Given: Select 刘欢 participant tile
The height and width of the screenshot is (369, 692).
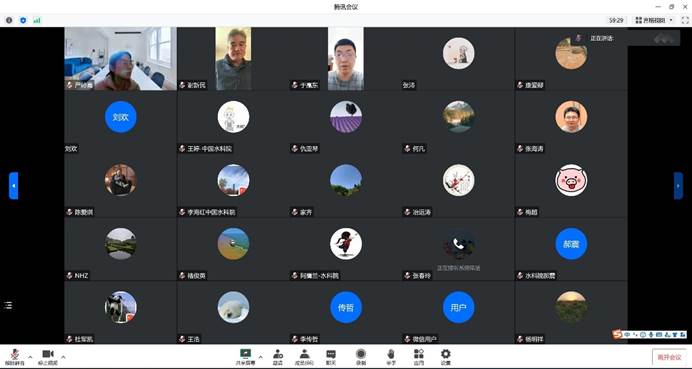Looking at the screenshot, I should coord(120,122).
